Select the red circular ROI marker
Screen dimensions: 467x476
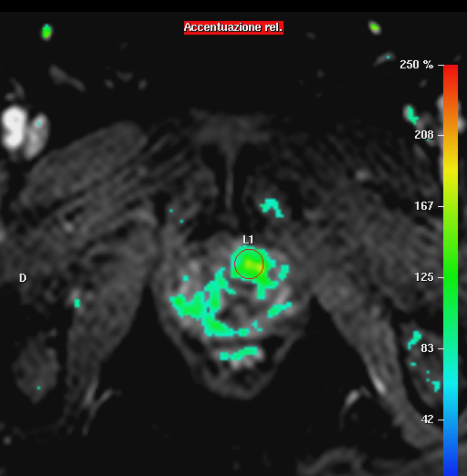(x=249, y=264)
